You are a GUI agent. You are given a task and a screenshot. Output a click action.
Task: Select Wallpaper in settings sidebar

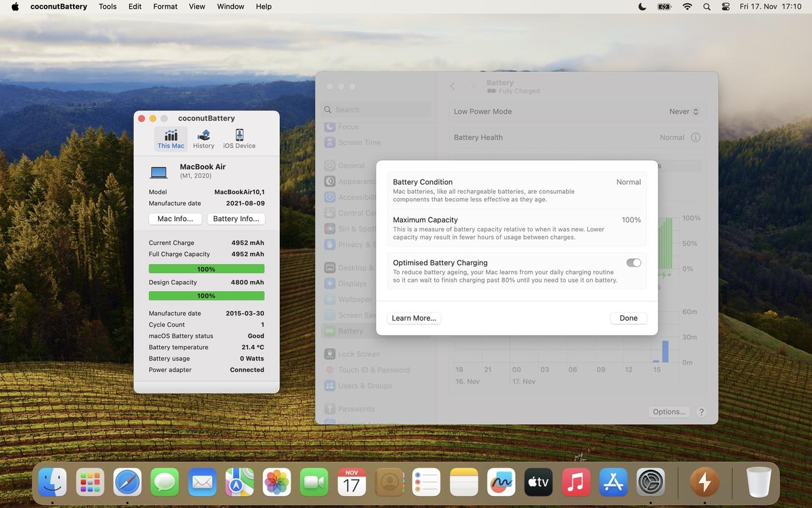coord(348,299)
